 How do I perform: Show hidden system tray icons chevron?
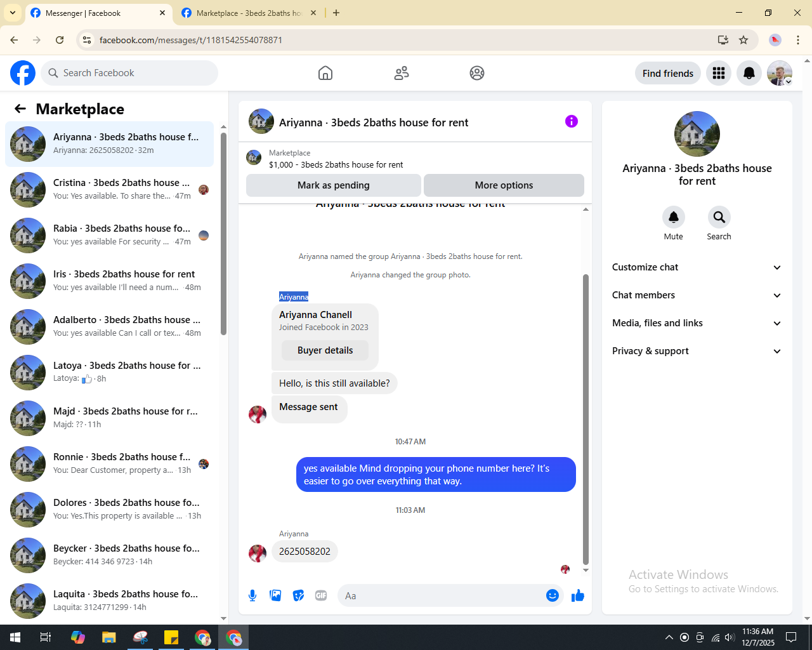point(669,637)
